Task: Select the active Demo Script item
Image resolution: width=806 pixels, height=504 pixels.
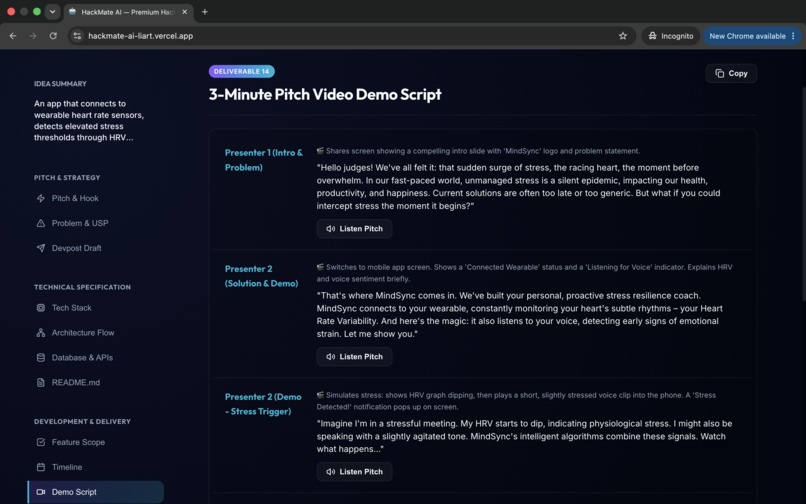Action: [x=96, y=492]
